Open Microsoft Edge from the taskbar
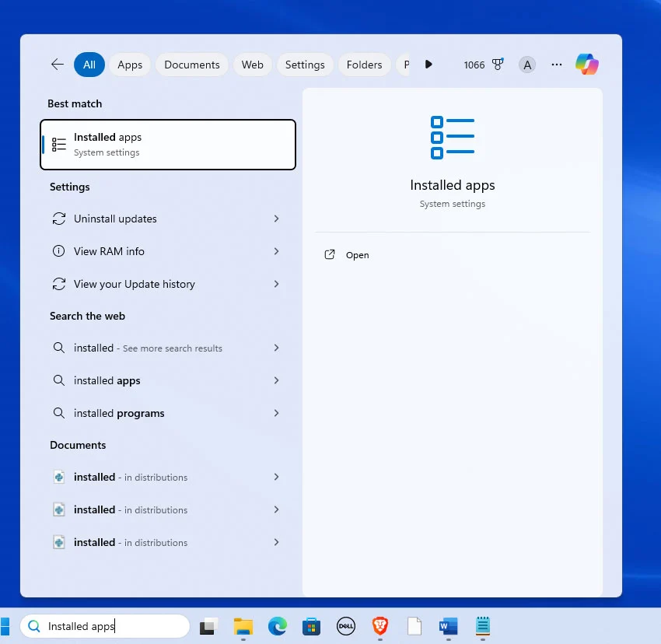The width and height of the screenshot is (661, 644). tap(277, 626)
